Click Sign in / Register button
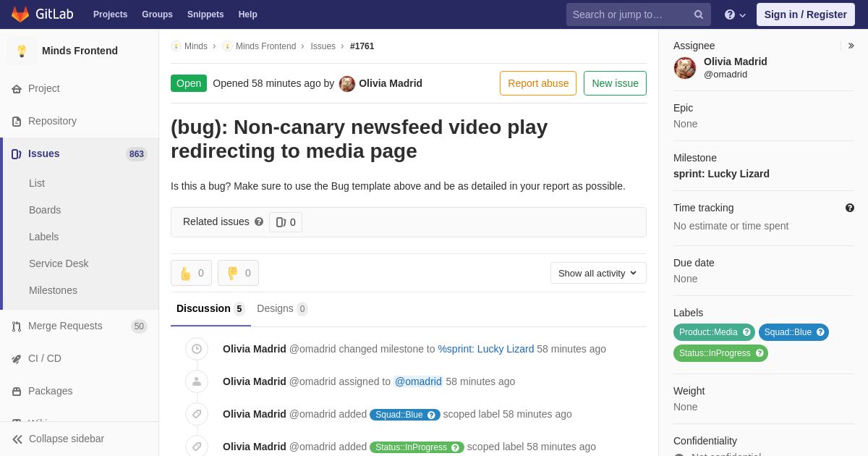Image resolution: width=868 pixels, height=456 pixels. tap(805, 14)
